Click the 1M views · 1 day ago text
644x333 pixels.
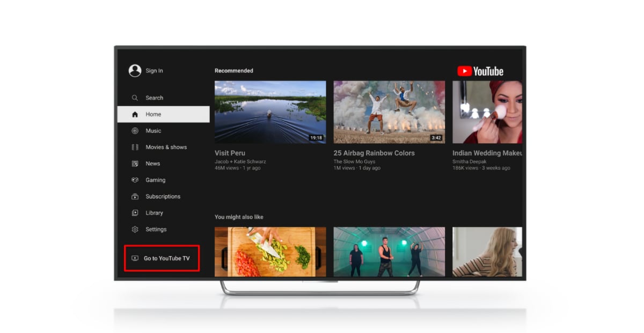[357, 168]
